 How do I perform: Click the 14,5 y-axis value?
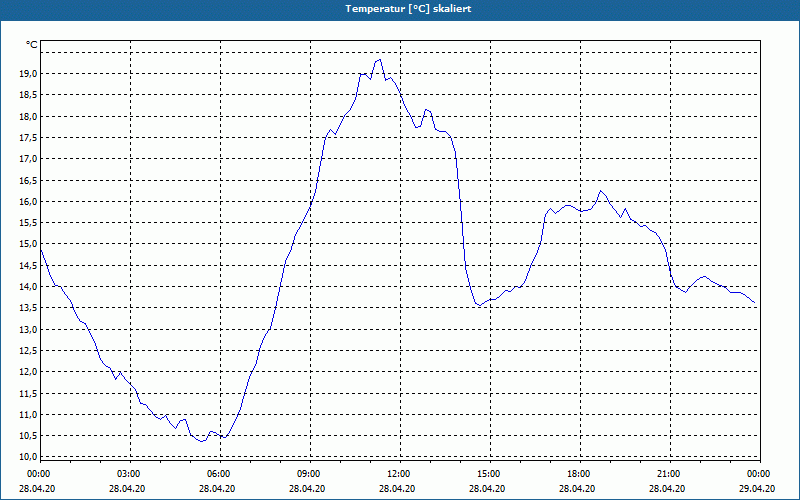28,265
